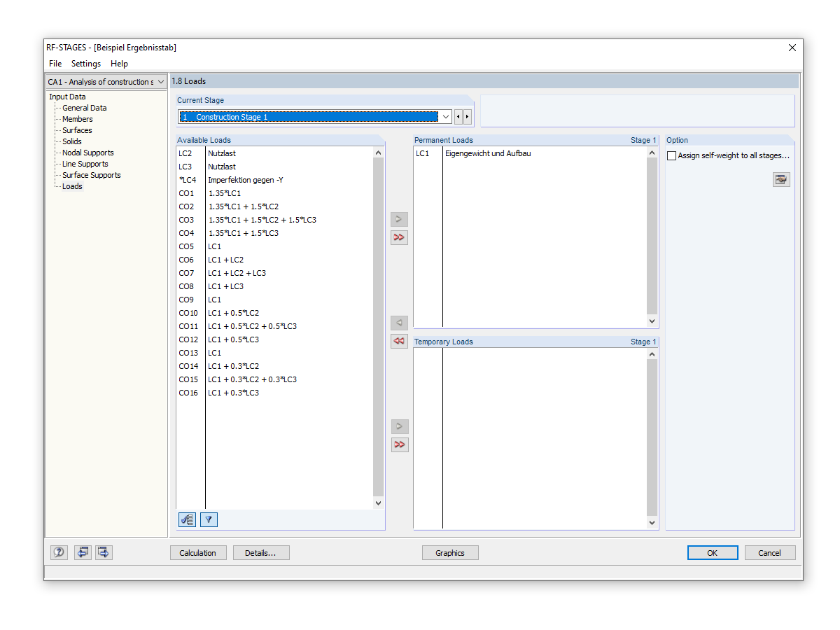Select CO12 LC1 + 0.5*LC3 row
The image size is (840, 630).
pos(275,339)
